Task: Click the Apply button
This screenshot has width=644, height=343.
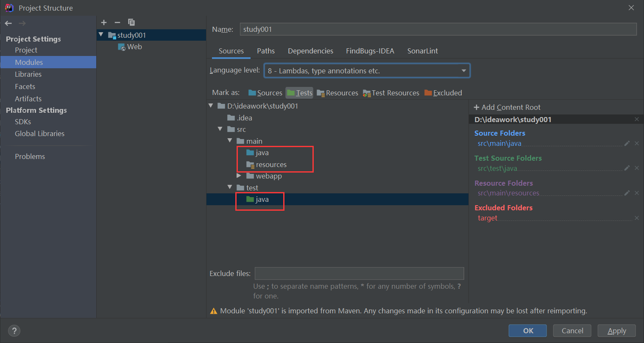Action: pos(616,331)
